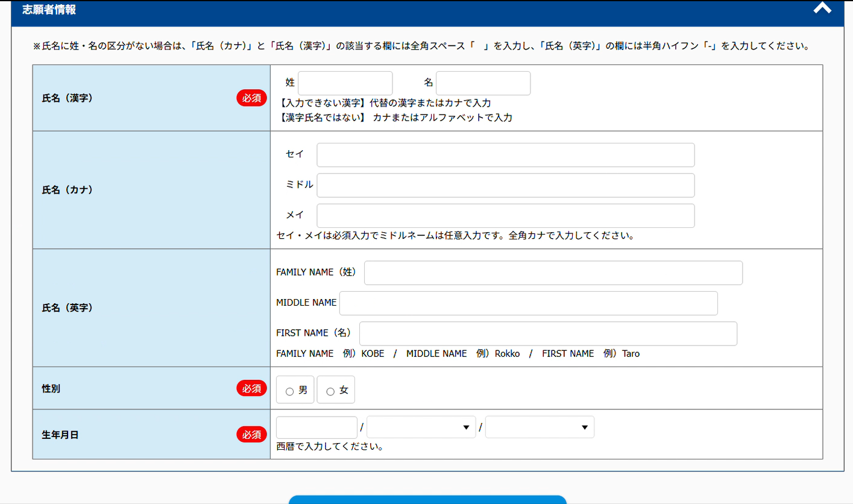Collapse the 志願者情報 section with the chevron

tap(822, 9)
